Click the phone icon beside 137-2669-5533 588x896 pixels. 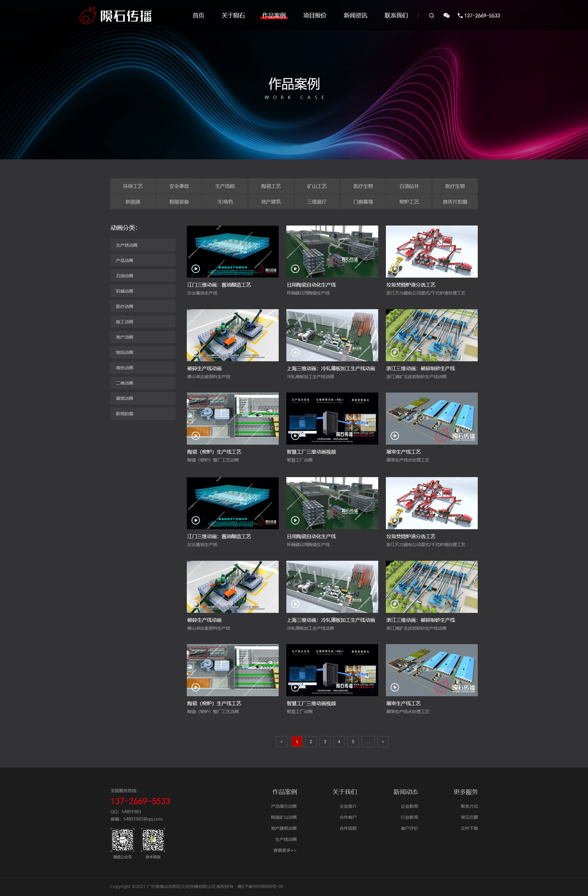pos(460,15)
